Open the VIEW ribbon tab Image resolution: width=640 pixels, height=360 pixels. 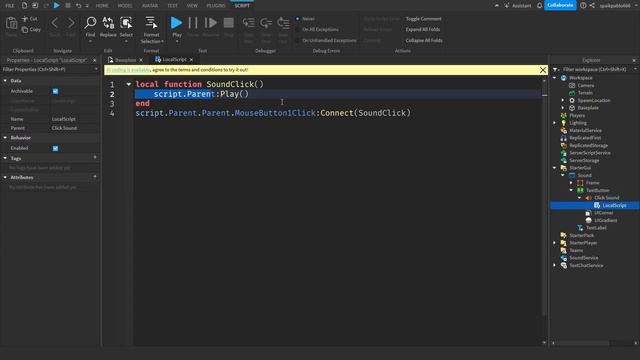(192, 6)
